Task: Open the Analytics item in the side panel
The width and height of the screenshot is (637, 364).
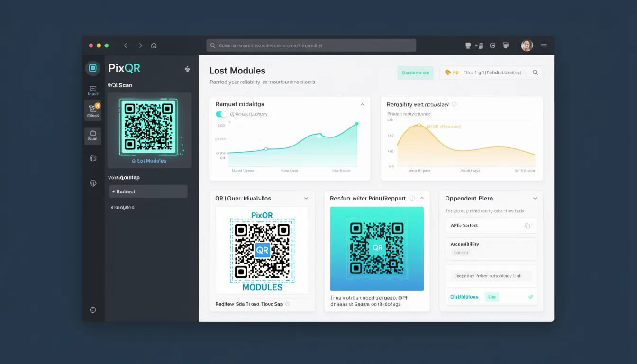Action: pos(122,207)
